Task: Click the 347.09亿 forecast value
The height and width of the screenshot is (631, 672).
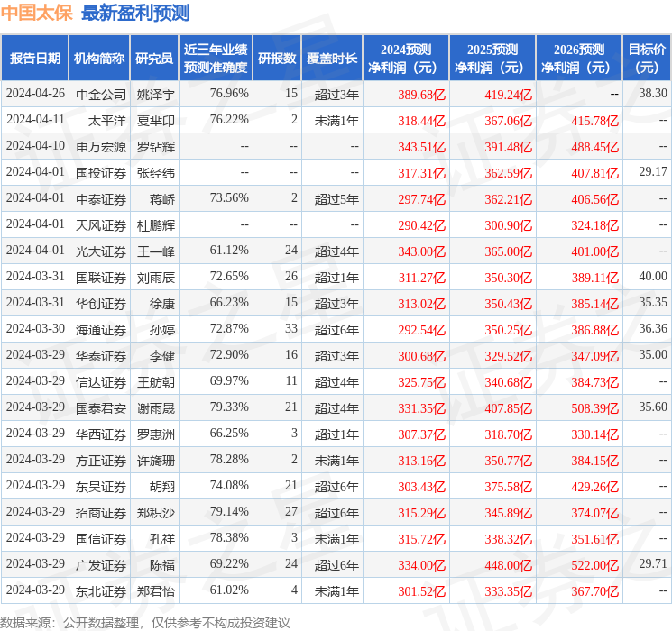Action: [x=594, y=355]
